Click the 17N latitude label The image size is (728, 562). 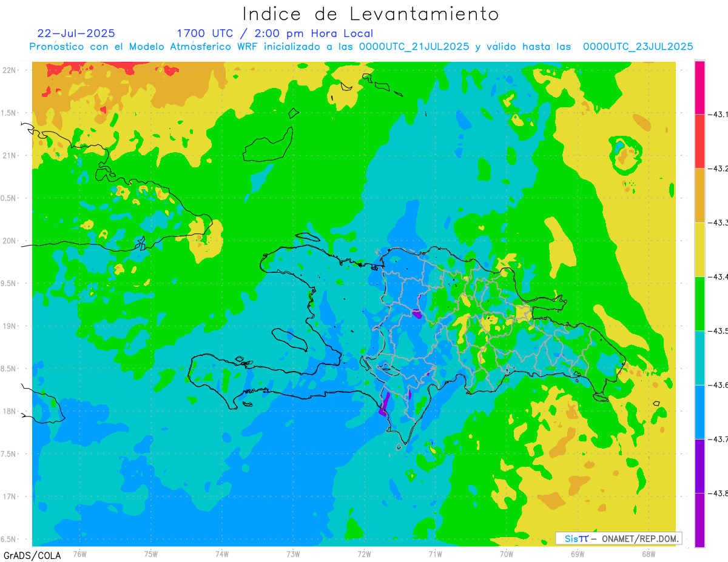[x=10, y=497]
